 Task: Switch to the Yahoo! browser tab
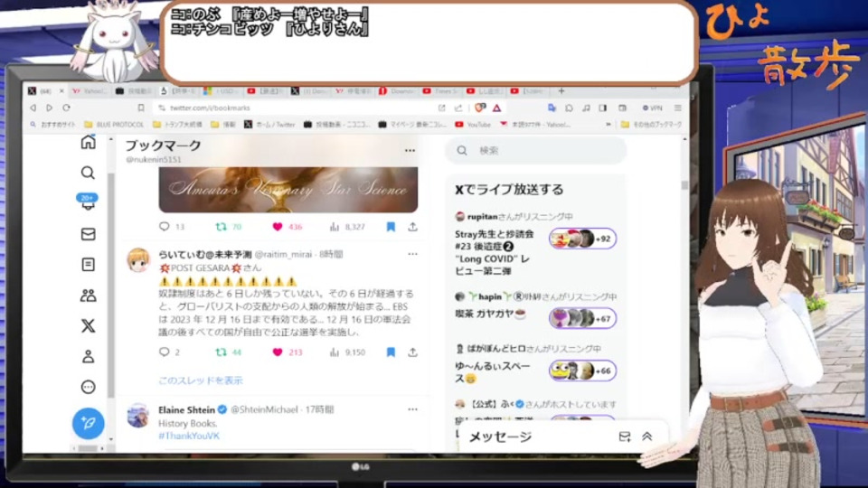(90, 90)
